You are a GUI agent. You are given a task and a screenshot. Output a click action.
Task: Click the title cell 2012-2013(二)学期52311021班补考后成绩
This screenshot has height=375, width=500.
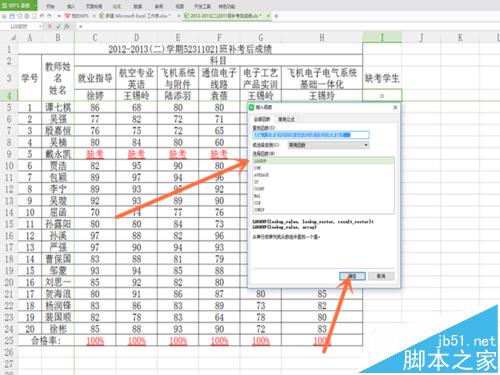[x=190, y=49]
